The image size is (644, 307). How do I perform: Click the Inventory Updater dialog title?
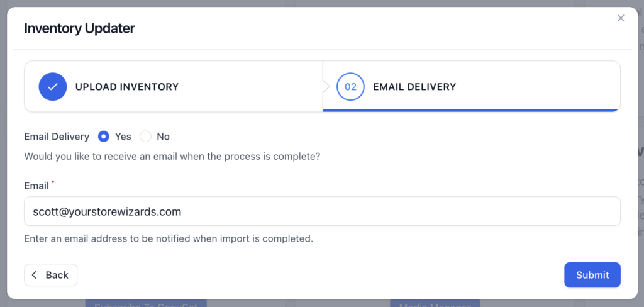click(80, 28)
